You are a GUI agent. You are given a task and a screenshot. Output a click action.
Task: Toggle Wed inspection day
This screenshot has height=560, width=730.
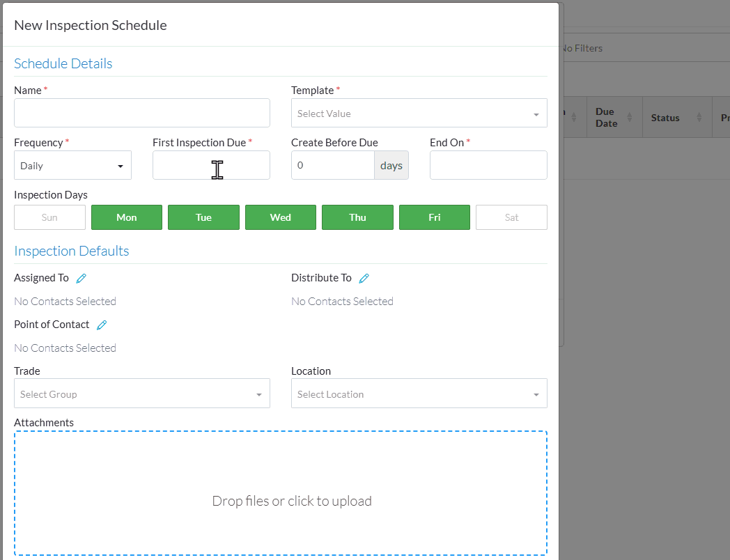pyautogui.click(x=281, y=217)
